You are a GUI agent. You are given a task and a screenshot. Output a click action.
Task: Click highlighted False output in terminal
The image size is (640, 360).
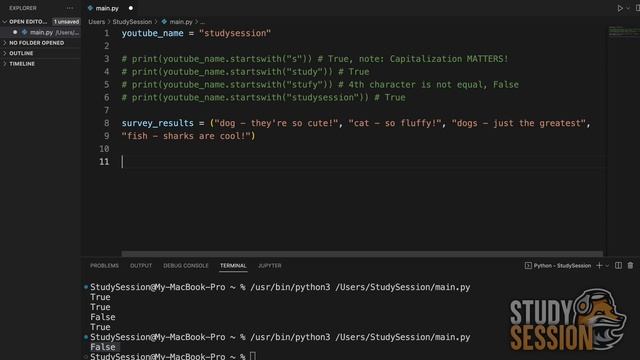tap(103, 347)
